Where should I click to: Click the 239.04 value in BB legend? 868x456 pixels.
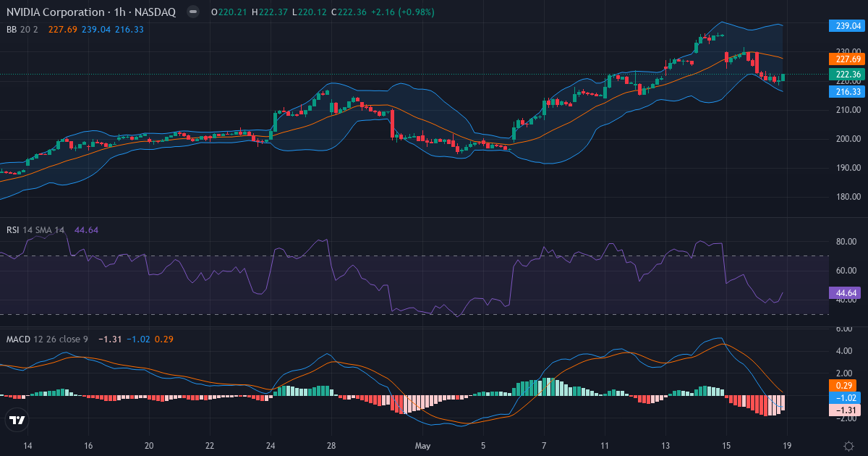[95, 30]
